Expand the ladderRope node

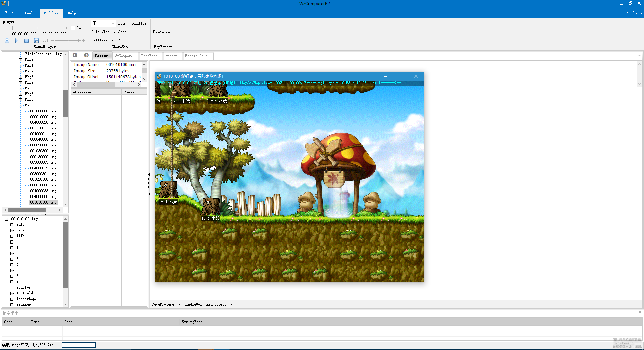pos(12,299)
